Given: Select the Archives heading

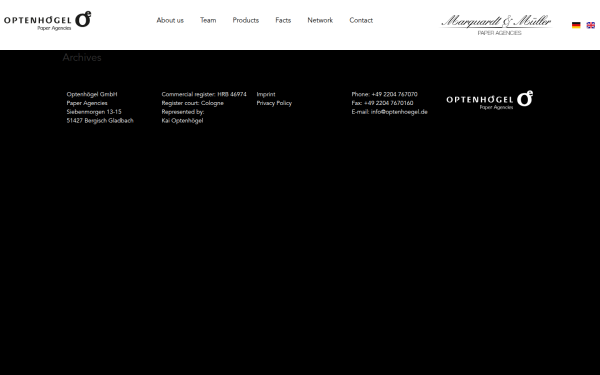Looking at the screenshot, I should (x=82, y=57).
